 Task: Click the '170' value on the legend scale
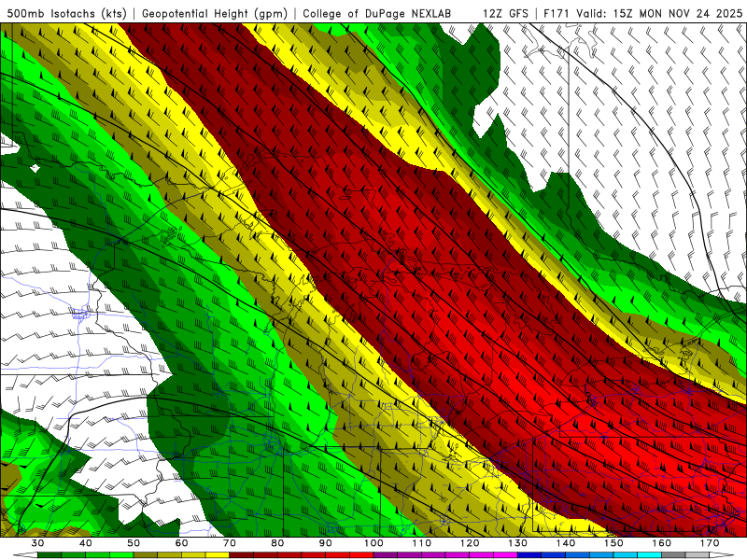click(710, 543)
